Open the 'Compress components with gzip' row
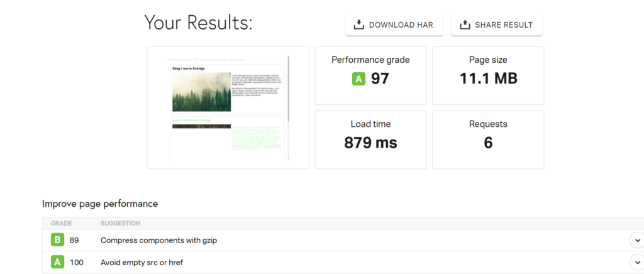Screen dimensions: 644x274 tap(159, 240)
